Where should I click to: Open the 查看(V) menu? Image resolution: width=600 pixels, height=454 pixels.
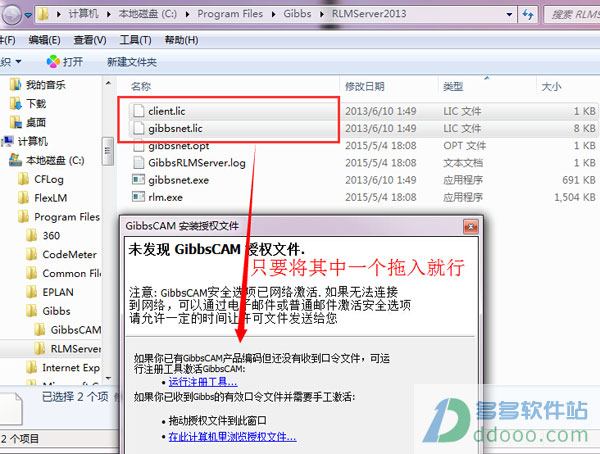pyautogui.click(x=90, y=40)
